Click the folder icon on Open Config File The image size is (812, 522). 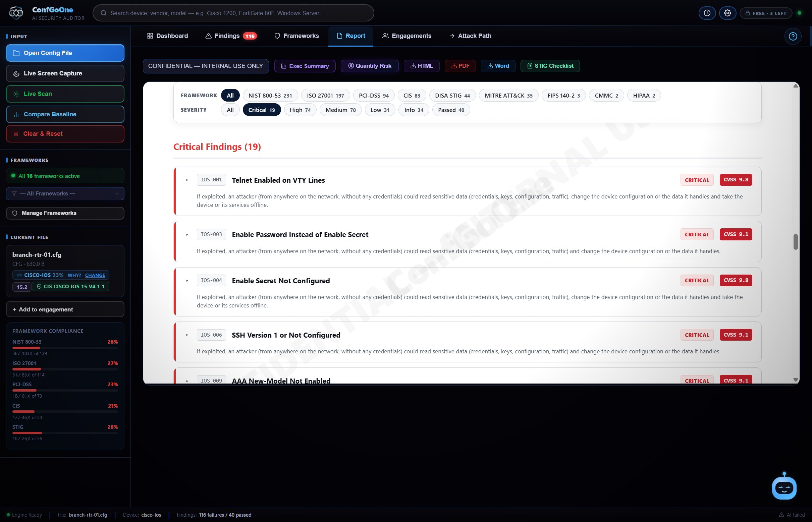pos(16,53)
